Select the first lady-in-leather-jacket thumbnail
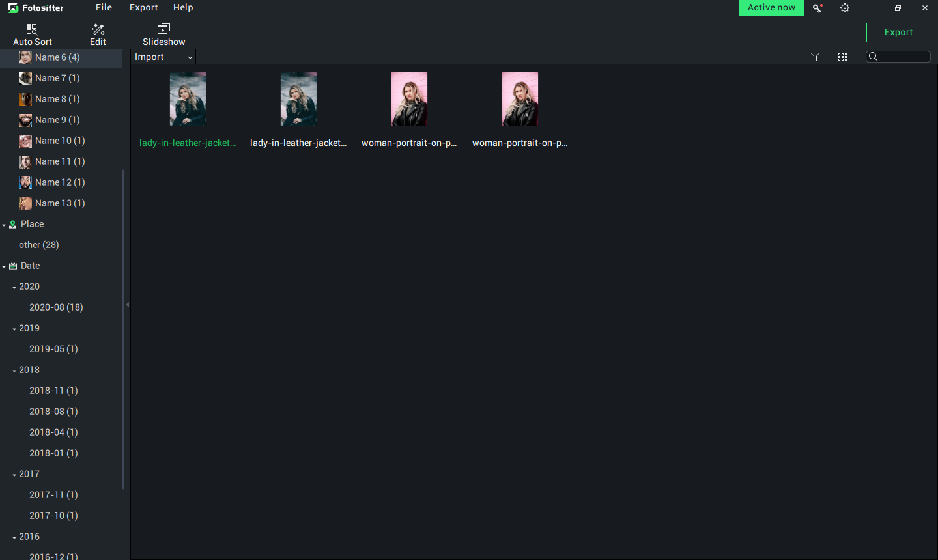This screenshot has height=560, width=938. point(188,99)
